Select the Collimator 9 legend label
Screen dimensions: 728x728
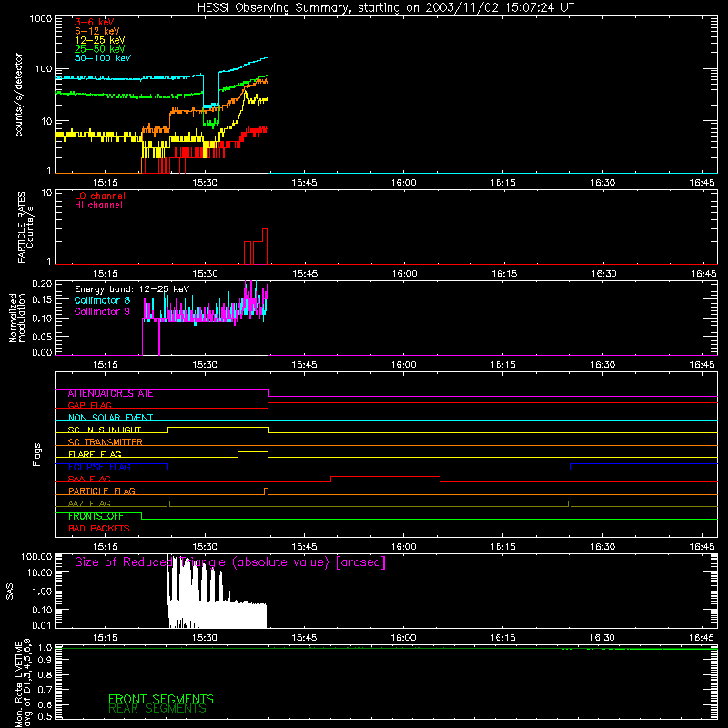click(102, 311)
